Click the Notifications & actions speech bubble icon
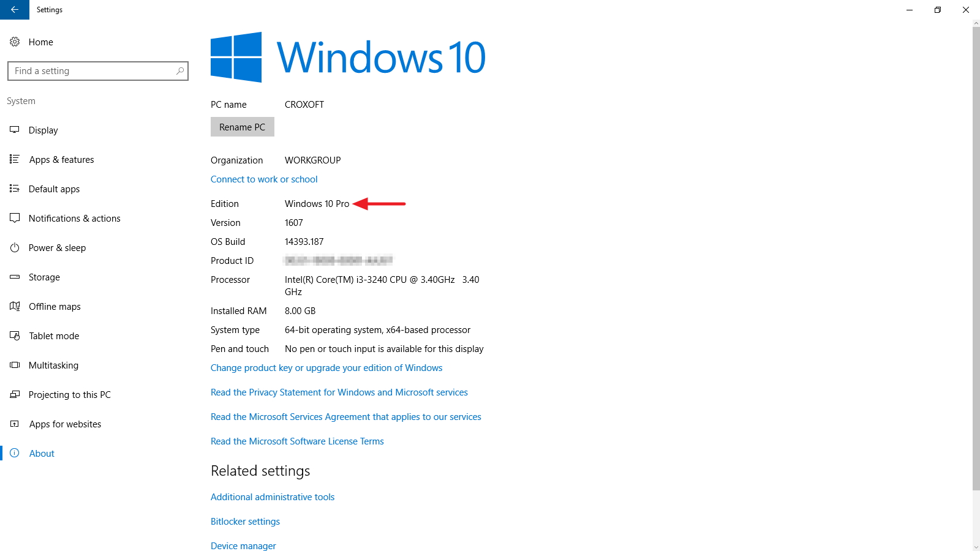The image size is (980, 551). (x=15, y=218)
